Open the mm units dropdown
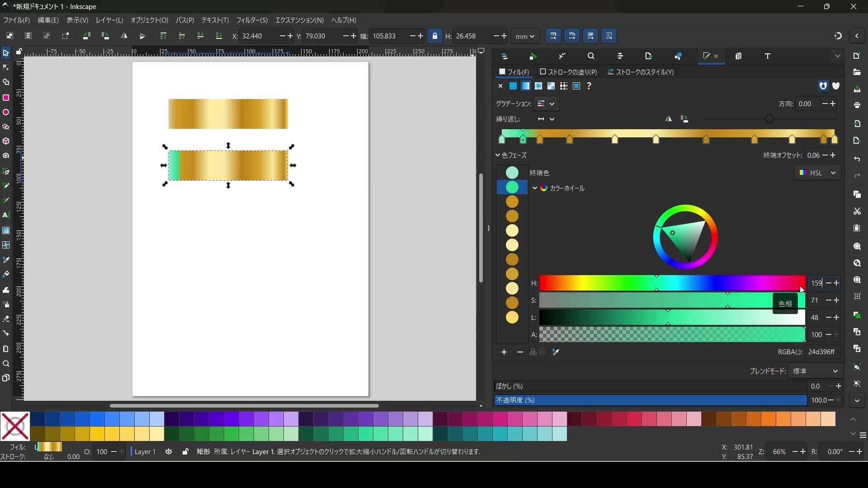The width and height of the screenshot is (868, 488). tap(525, 36)
